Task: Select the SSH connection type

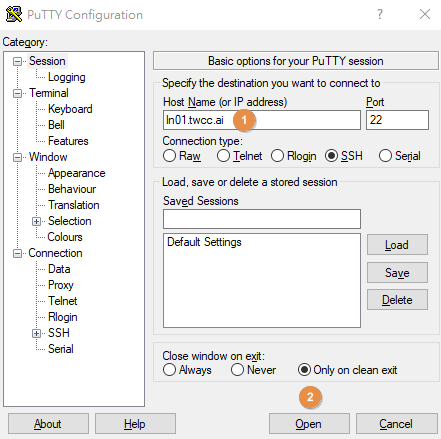Action: coord(332,156)
